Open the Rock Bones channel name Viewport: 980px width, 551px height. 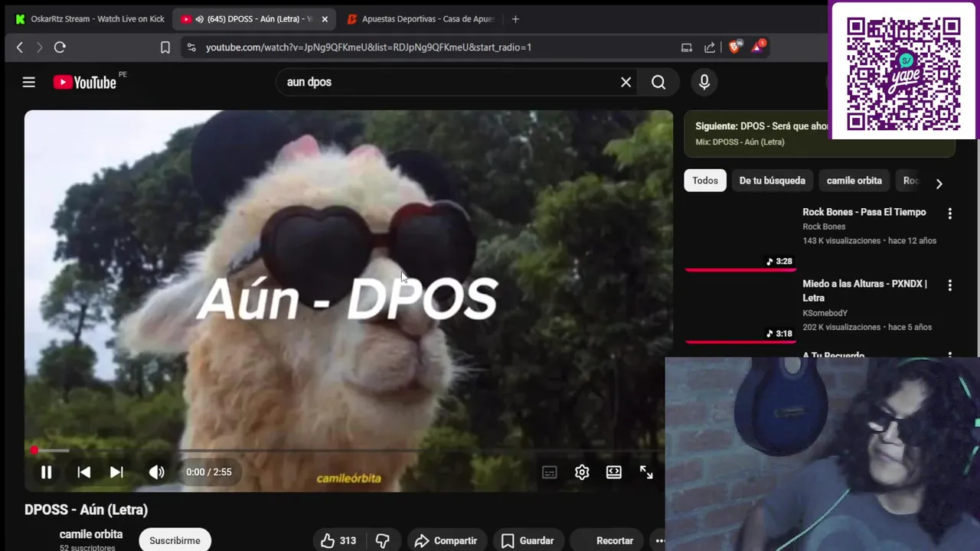[824, 227]
